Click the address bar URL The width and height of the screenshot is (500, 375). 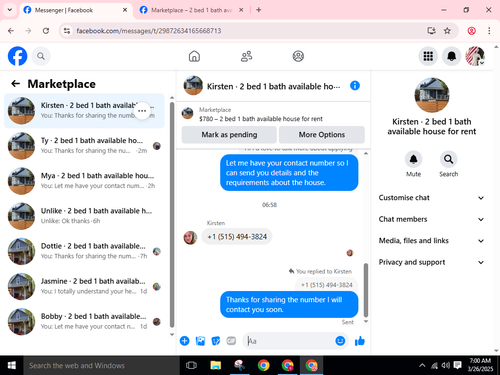pyautogui.click(x=149, y=31)
